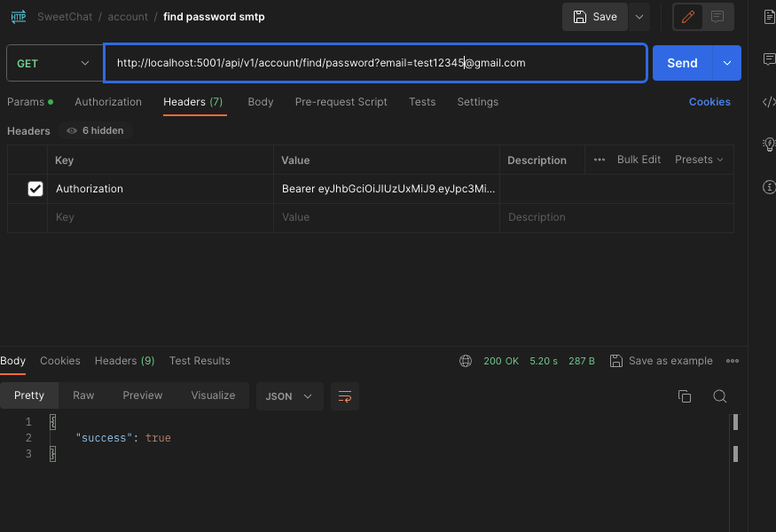Click the Authorization key cell
This screenshot has width=776, height=532.
pyautogui.click(x=161, y=189)
